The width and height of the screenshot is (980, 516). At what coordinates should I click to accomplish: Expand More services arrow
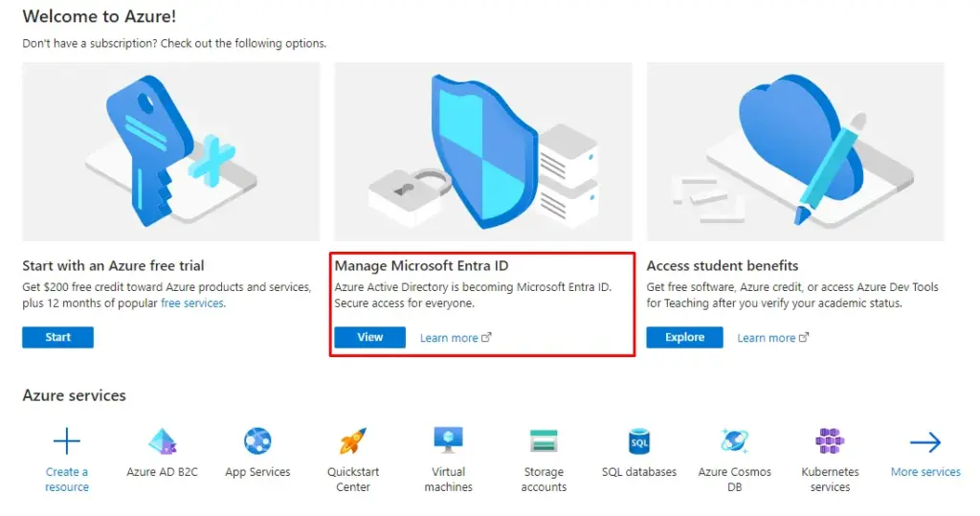(925, 442)
